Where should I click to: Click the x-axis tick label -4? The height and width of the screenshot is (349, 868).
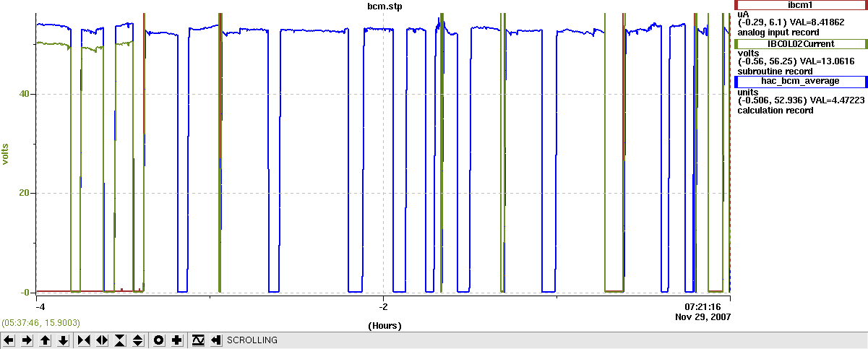coord(40,306)
